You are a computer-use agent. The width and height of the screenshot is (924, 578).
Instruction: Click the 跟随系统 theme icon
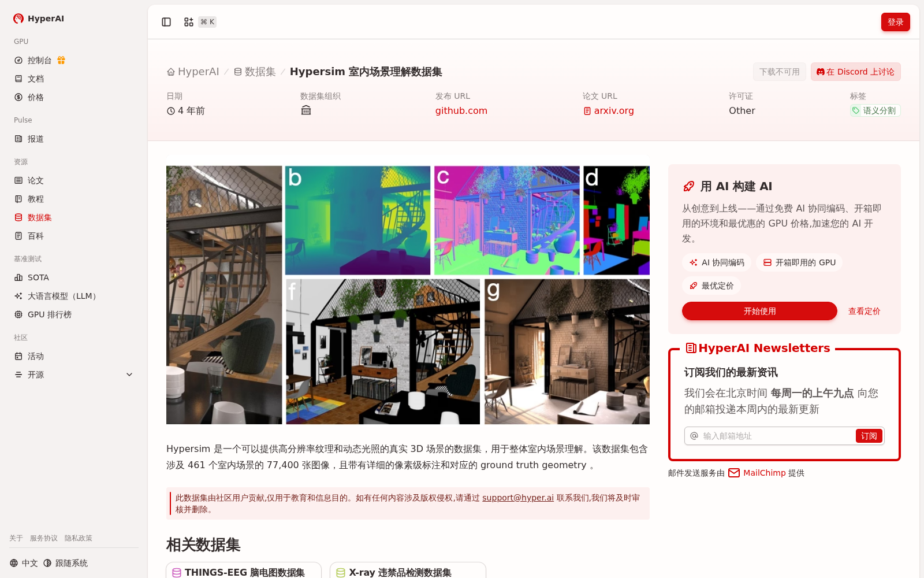coord(47,563)
